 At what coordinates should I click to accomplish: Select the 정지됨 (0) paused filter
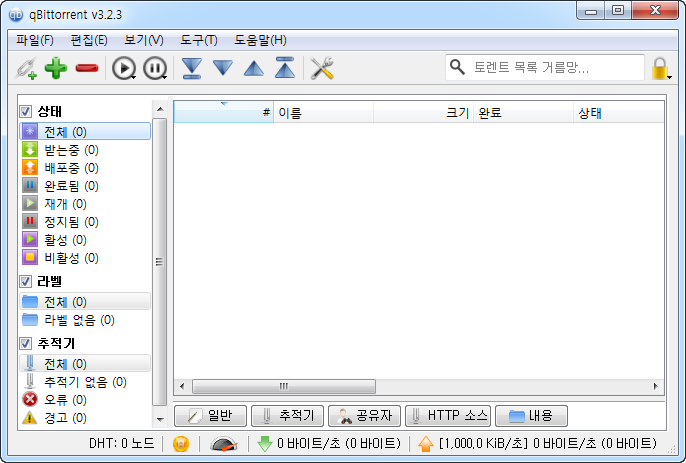pos(84,221)
